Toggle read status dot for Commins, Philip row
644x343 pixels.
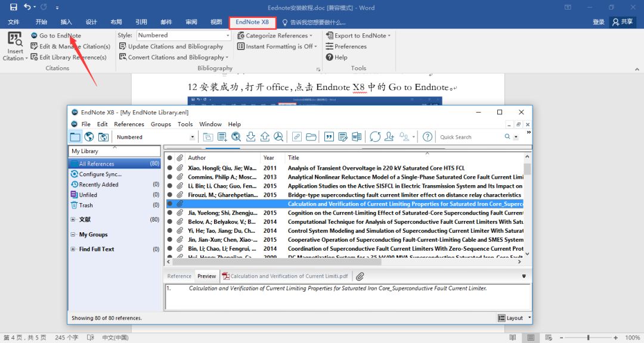169,177
